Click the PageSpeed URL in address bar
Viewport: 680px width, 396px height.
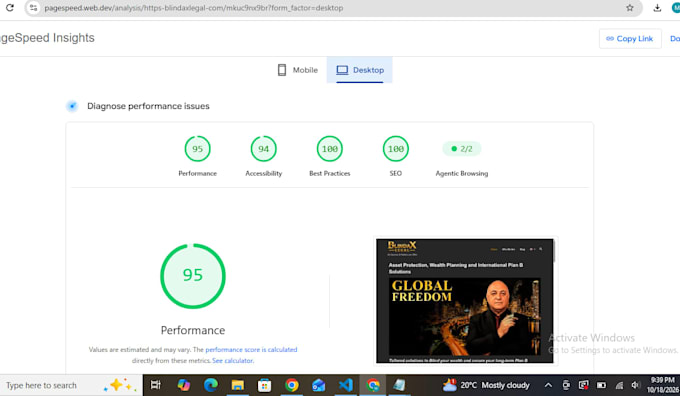click(193, 8)
